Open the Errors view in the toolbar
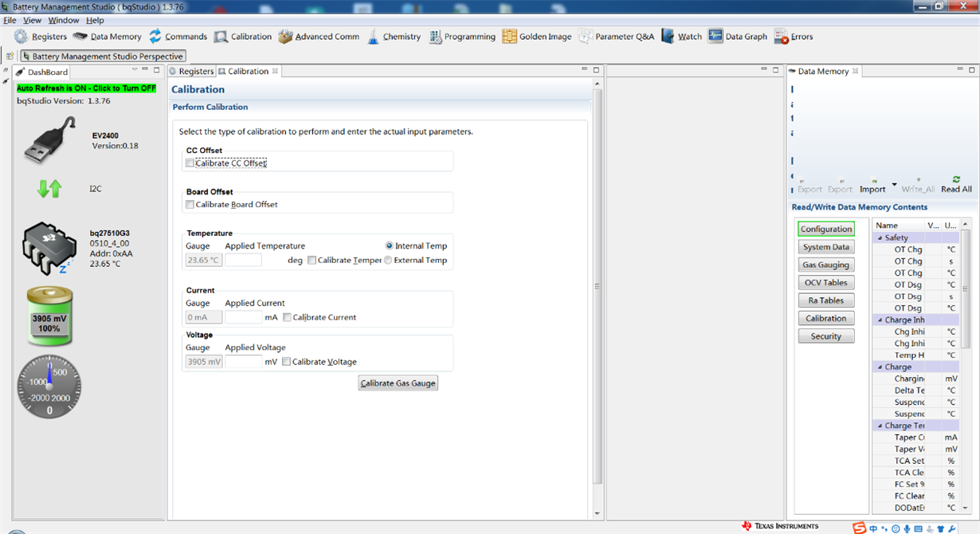Viewport: 980px width, 534px height. [x=794, y=37]
